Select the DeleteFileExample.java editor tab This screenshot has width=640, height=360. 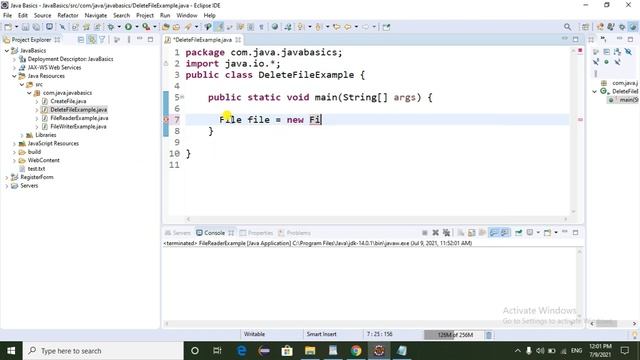202,40
